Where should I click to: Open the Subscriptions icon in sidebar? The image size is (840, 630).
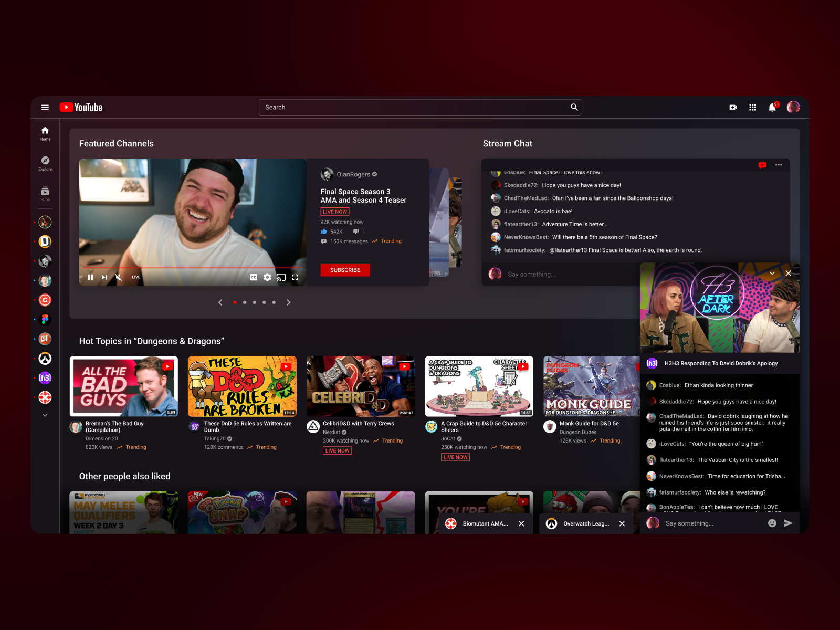[x=45, y=191]
